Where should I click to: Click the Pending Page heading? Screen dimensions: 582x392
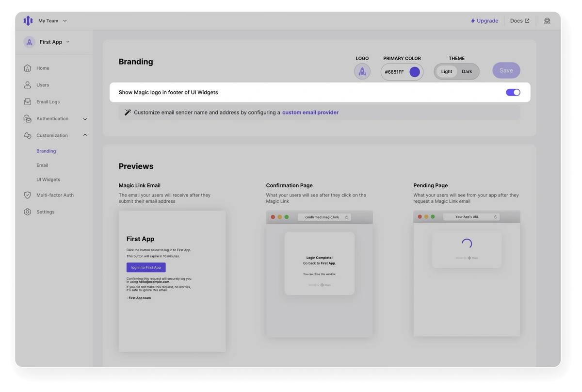pos(431,185)
